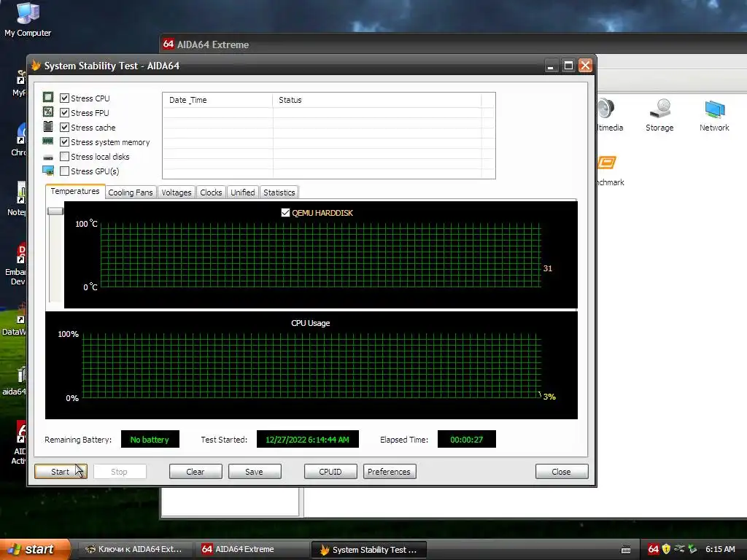
Task: Click the monitor icon beside Stress GPU(s)
Action: click(x=48, y=171)
